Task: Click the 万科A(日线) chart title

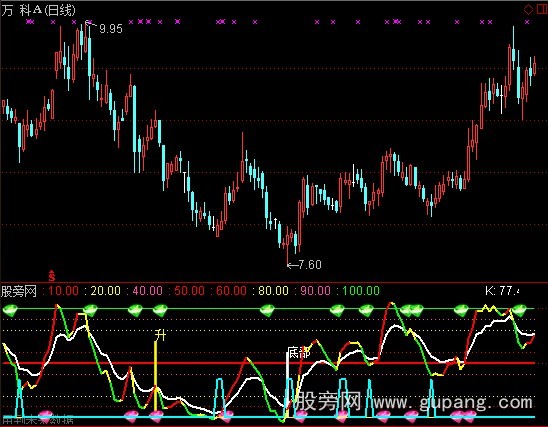Action: pos(38,10)
